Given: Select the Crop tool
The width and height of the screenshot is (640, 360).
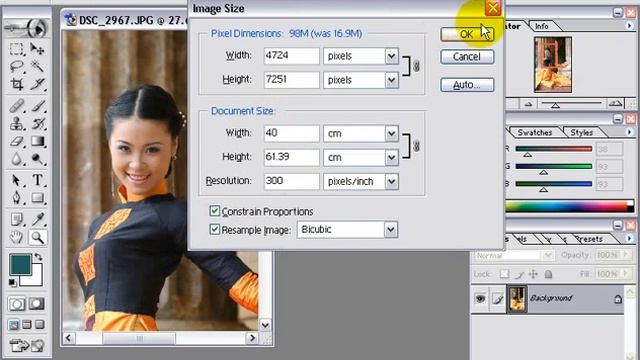Looking at the screenshot, I should click(x=16, y=84).
